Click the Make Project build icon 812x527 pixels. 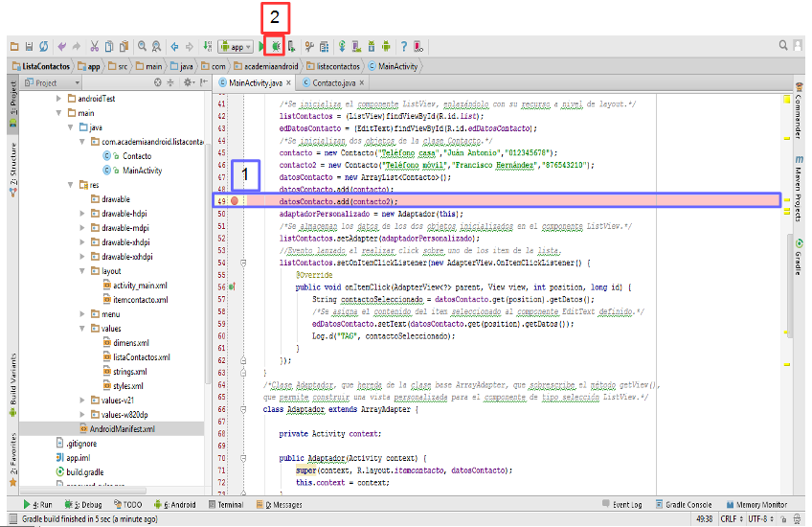208,47
